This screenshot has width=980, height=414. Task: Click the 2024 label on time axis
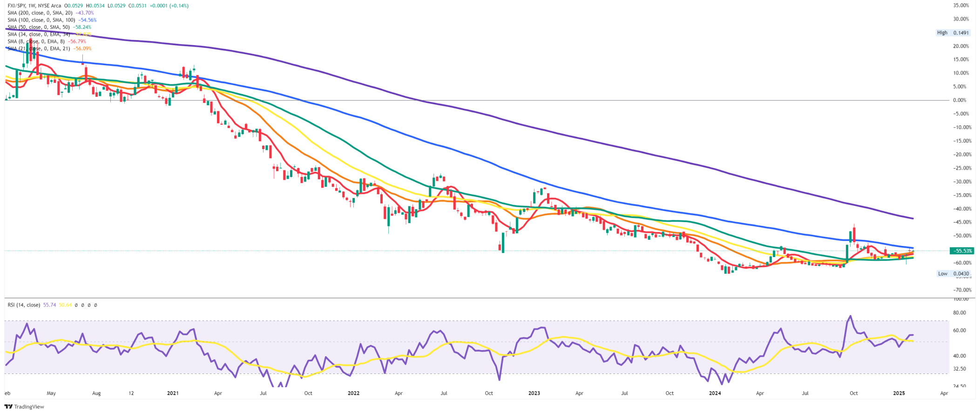715,394
